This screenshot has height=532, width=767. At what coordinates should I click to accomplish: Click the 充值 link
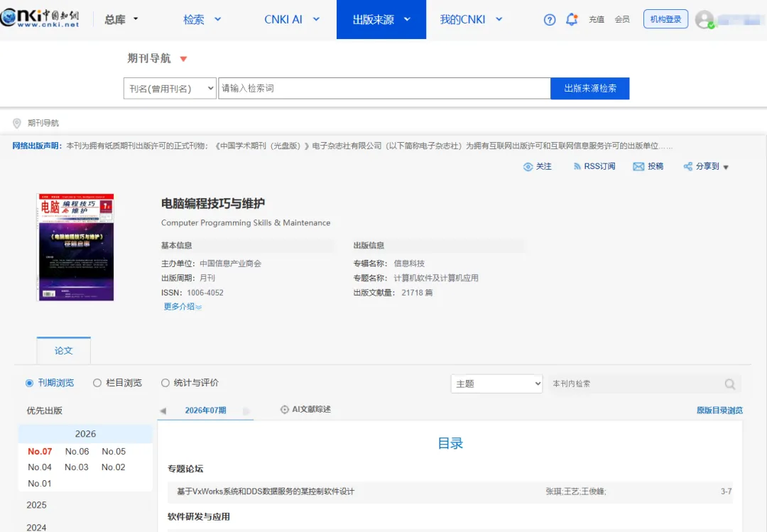click(x=597, y=20)
